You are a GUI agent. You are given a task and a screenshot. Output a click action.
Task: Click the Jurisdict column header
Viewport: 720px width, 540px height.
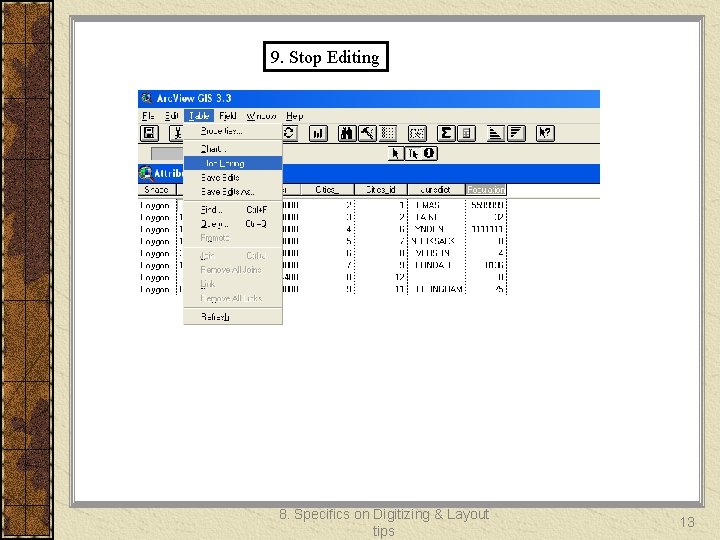click(x=436, y=190)
